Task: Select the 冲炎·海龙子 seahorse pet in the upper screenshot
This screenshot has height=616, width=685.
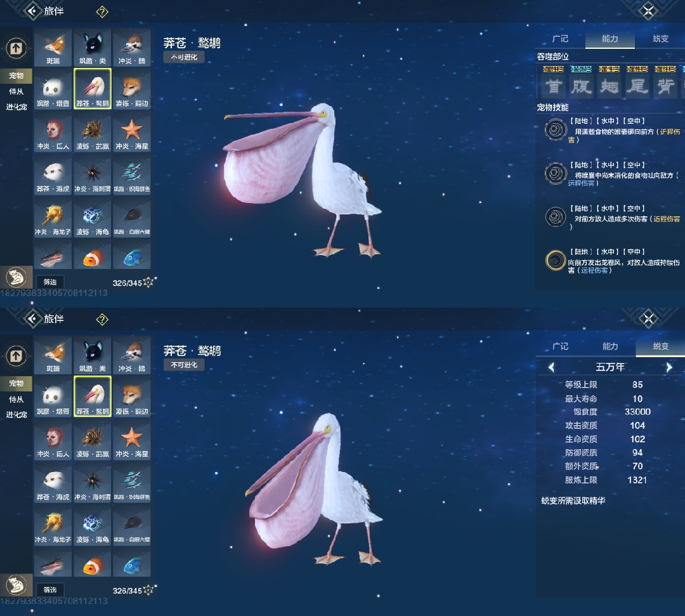Action: click(53, 218)
